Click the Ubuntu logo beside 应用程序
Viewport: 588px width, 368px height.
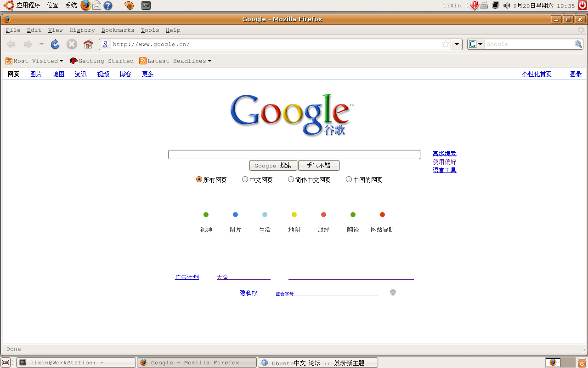pos(9,6)
